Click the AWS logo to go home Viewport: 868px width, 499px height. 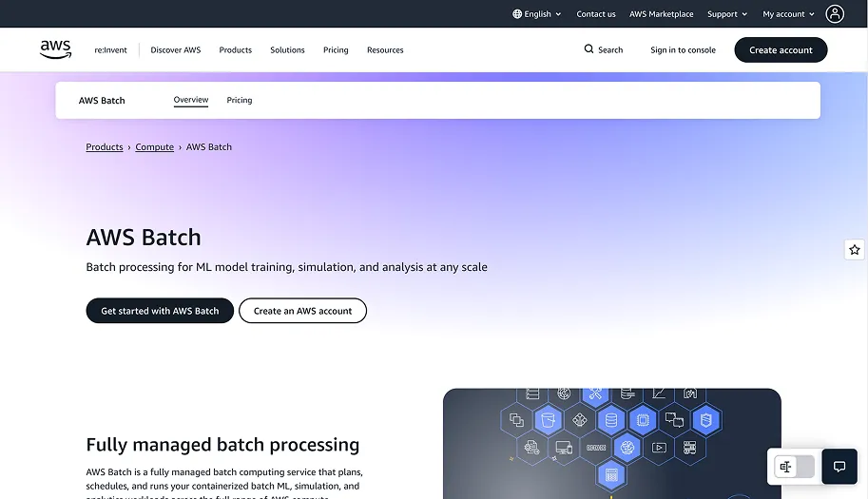(x=55, y=49)
